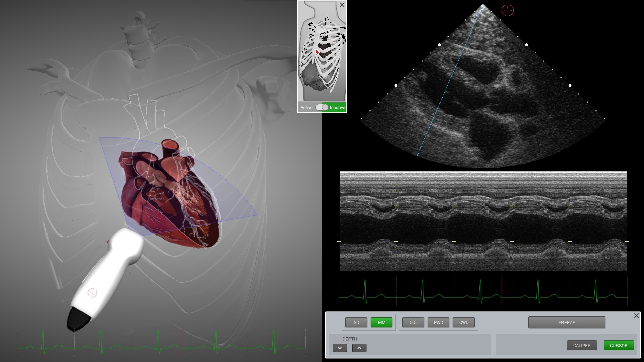
Task: Decrease depth with down chevron
Action: pyautogui.click(x=340, y=348)
